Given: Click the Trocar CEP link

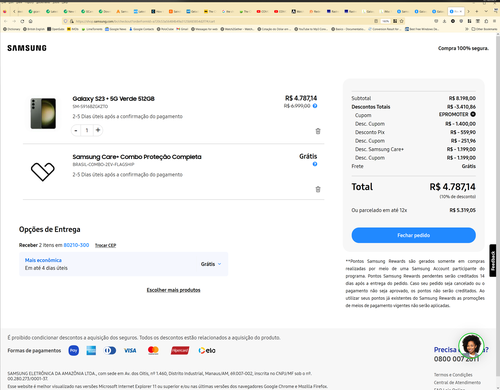Looking at the screenshot, I should (105, 245).
